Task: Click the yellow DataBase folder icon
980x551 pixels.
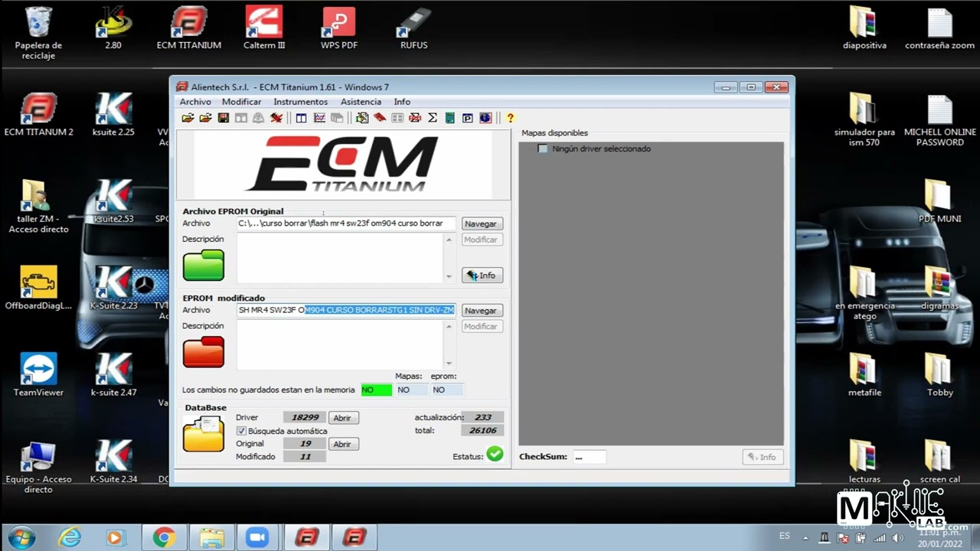Action: tap(204, 434)
